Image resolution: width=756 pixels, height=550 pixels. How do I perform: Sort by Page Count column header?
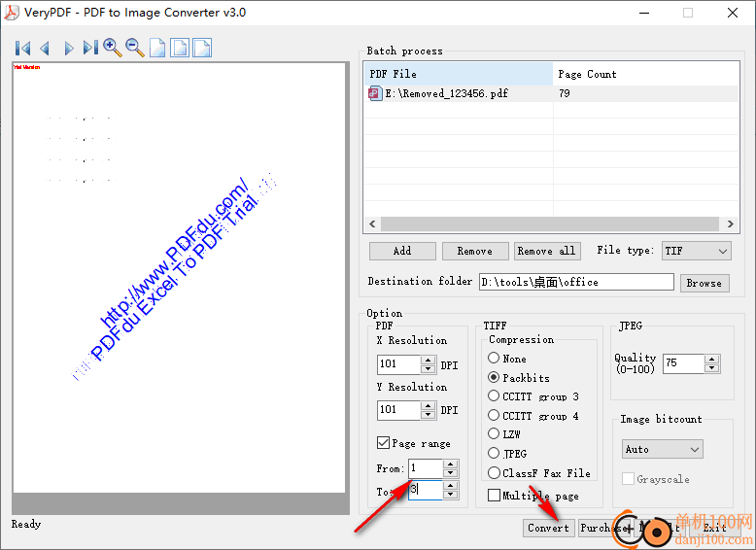pos(645,74)
